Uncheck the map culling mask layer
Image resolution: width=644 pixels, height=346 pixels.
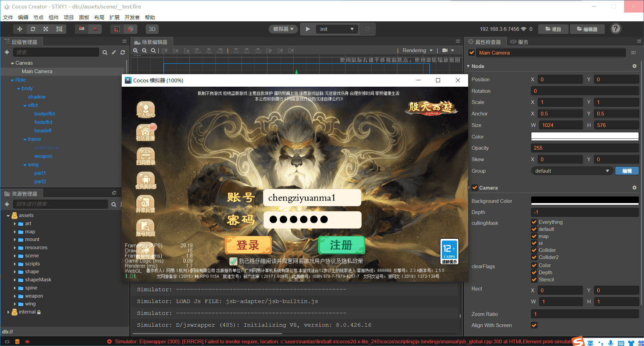534,236
